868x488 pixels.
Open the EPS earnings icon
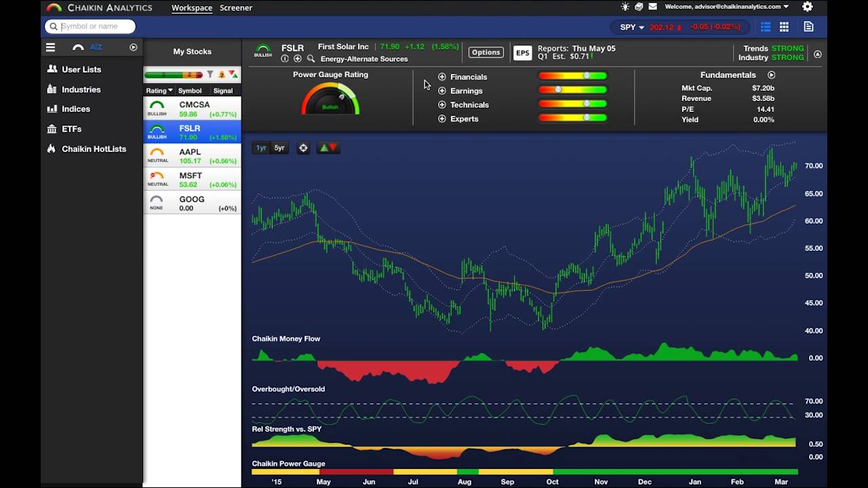(522, 53)
